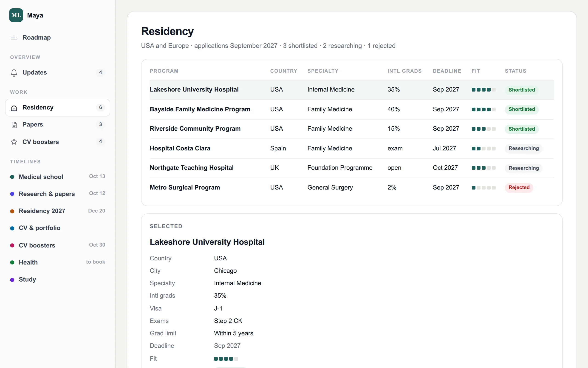Click the CV boosters star icon
Image resolution: width=588 pixels, height=368 pixels.
[x=14, y=142]
